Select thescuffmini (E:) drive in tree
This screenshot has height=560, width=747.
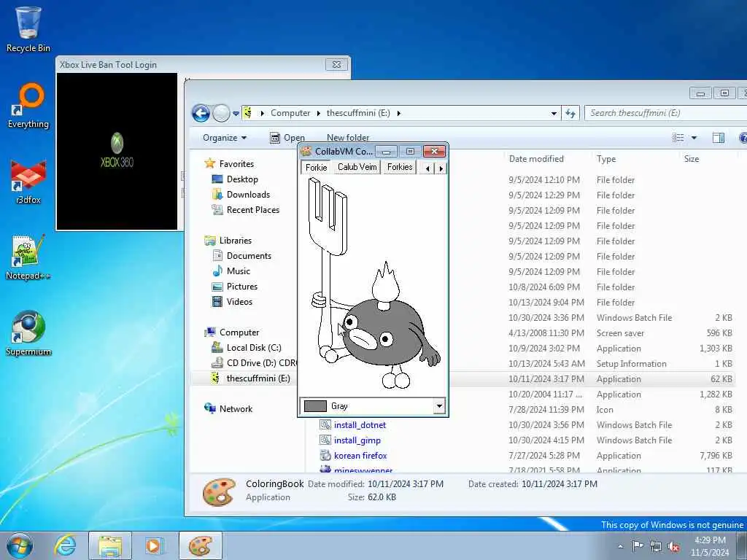click(258, 378)
